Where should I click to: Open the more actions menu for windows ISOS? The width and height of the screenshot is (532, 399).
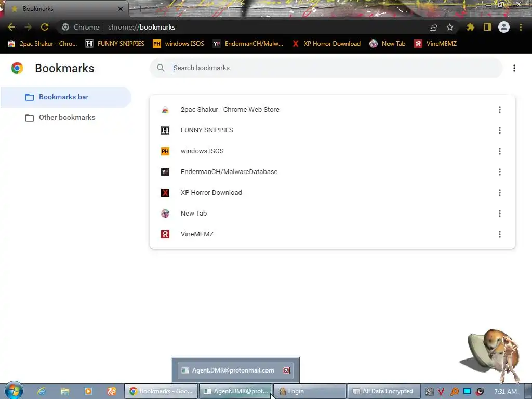pos(500,151)
